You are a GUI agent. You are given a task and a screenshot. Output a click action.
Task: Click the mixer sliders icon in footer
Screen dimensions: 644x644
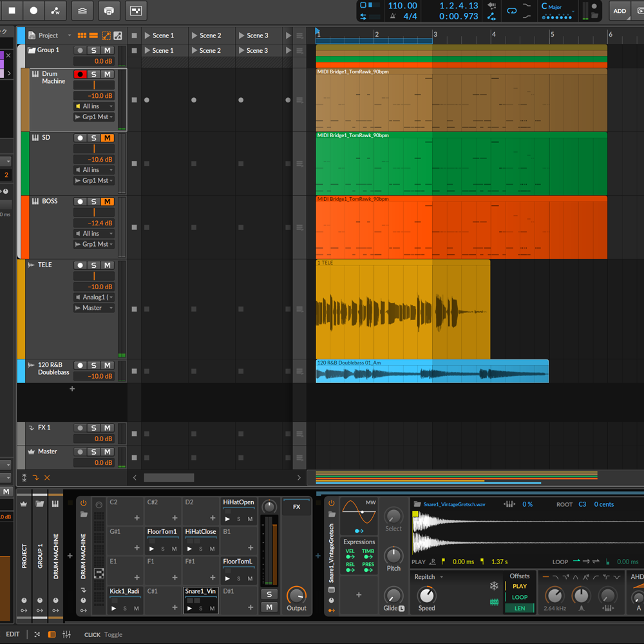pyautogui.click(x=66, y=634)
